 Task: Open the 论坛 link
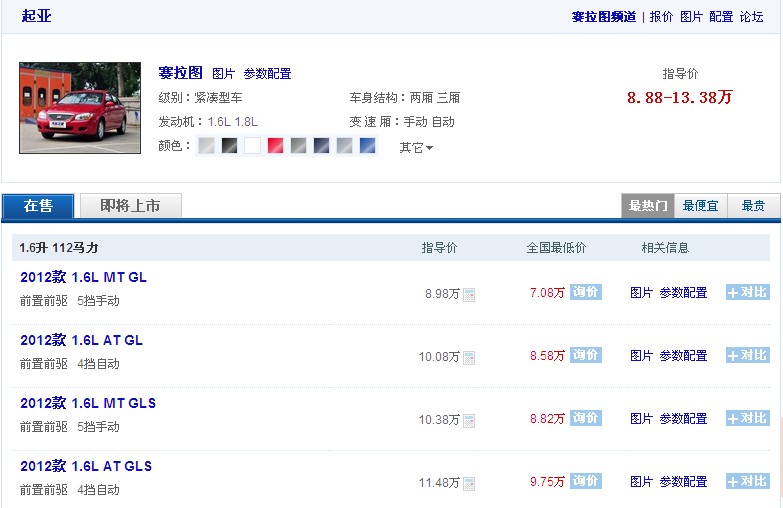click(x=752, y=17)
